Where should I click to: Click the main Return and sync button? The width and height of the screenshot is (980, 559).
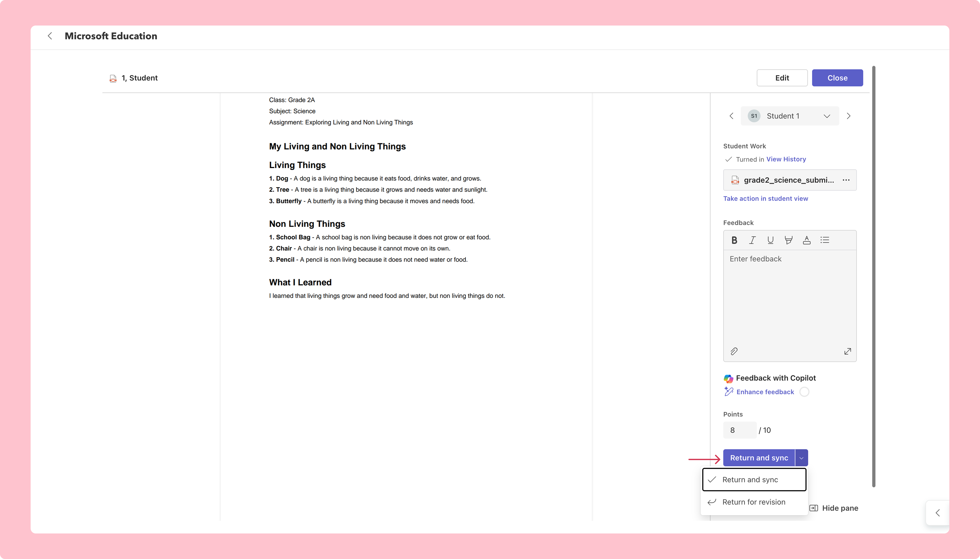pyautogui.click(x=759, y=458)
